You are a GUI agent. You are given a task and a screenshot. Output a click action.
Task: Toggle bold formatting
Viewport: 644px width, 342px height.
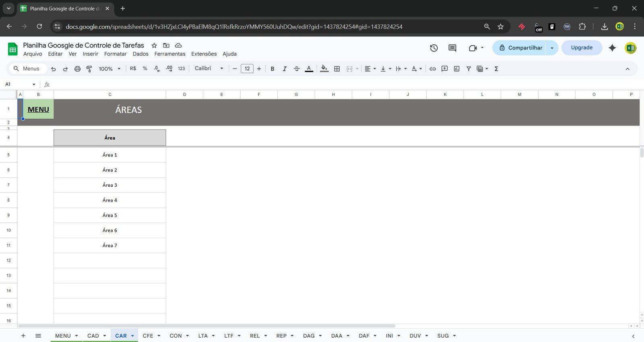pos(272,69)
